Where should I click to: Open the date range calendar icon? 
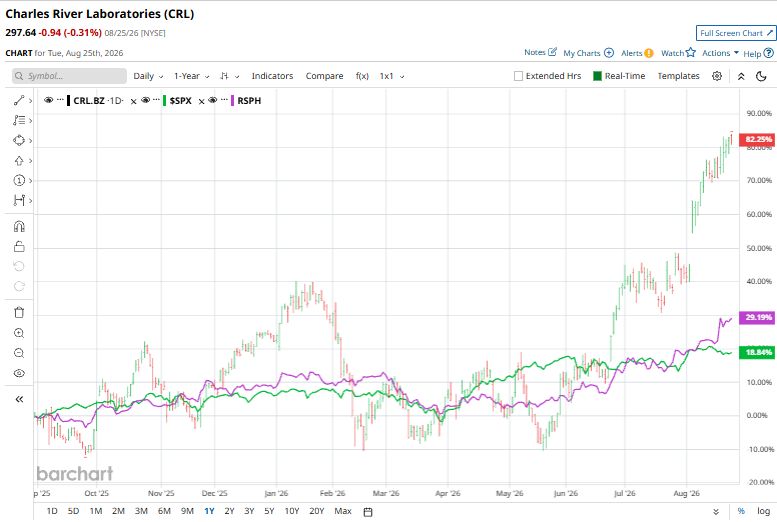pyautogui.click(x=368, y=512)
